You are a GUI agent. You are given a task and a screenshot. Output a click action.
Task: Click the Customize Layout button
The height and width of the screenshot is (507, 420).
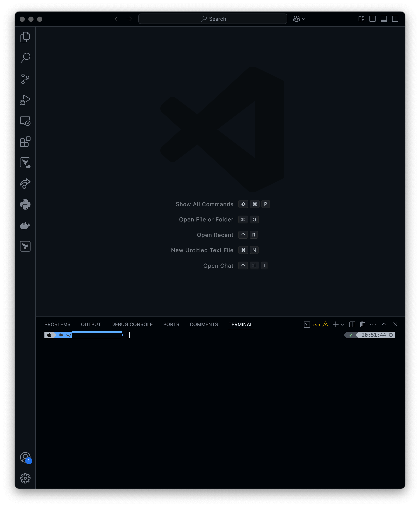[361, 19]
